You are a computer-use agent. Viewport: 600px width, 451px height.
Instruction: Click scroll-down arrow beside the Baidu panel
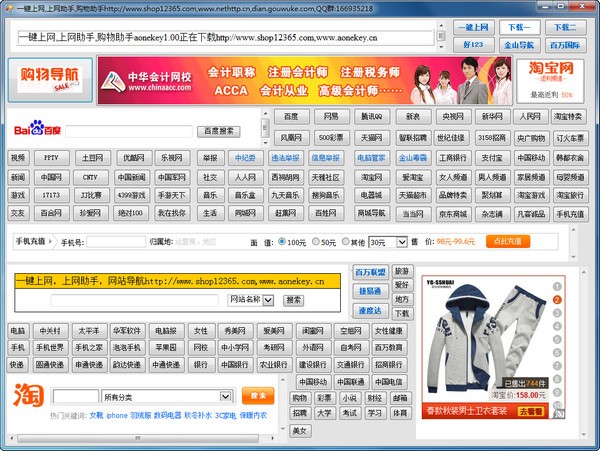[266, 143]
